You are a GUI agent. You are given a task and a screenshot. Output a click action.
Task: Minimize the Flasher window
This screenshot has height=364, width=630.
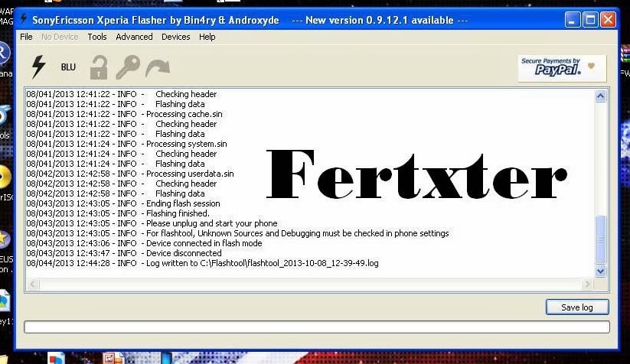(x=572, y=20)
